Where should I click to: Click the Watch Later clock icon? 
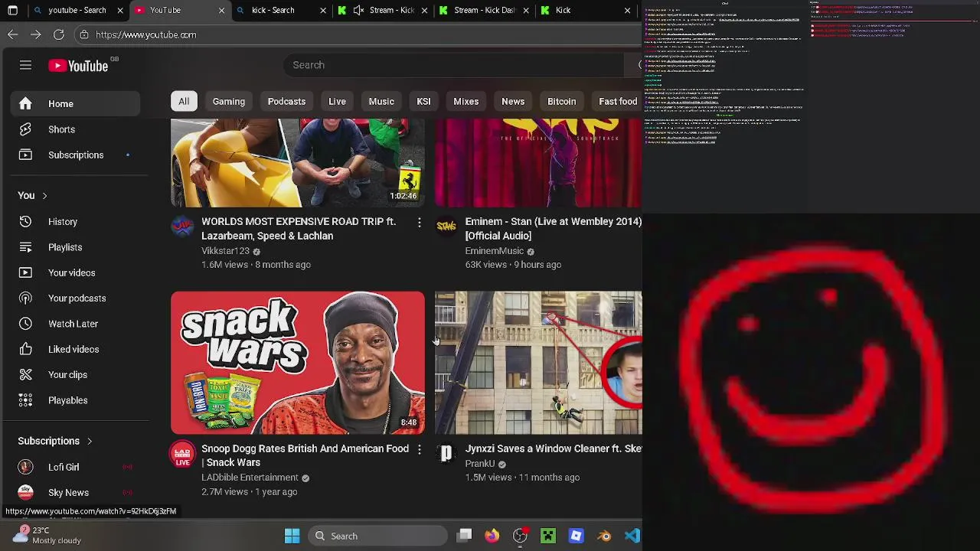(x=25, y=324)
